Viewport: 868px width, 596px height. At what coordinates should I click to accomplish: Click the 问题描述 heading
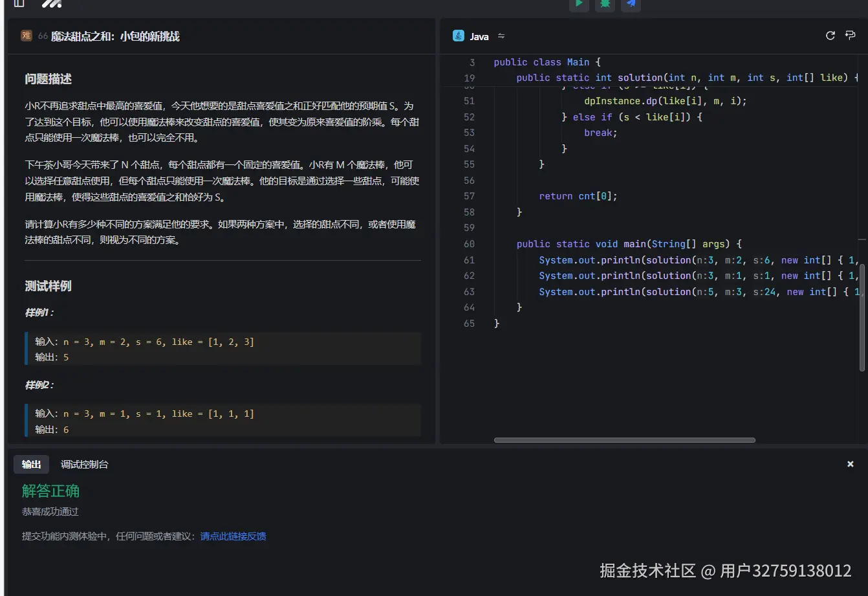pos(48,79)
